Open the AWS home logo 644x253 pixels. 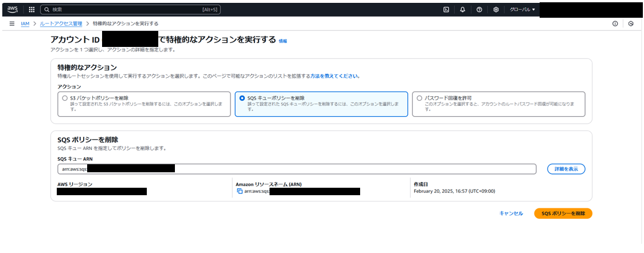pyautogui.click(x=12, y=9)
